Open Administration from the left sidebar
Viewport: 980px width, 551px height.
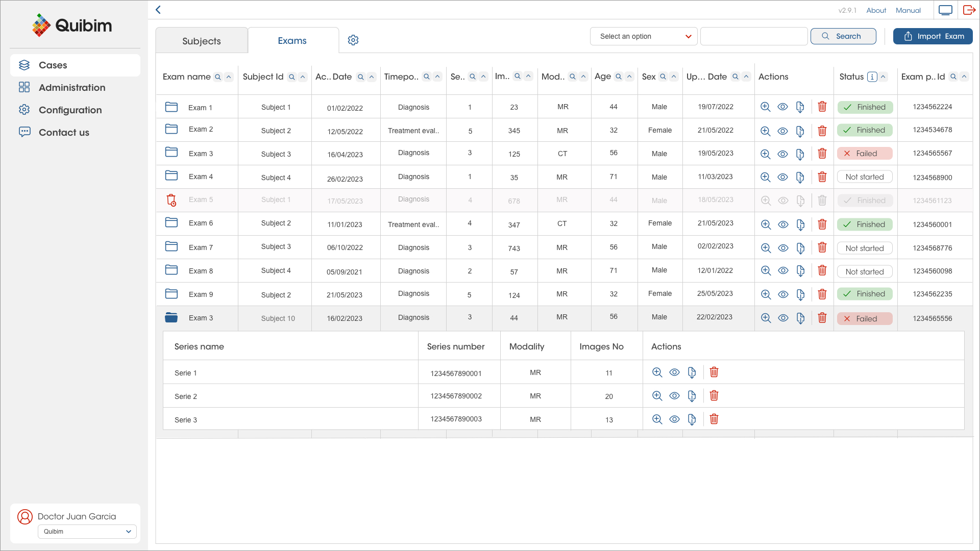71,87
